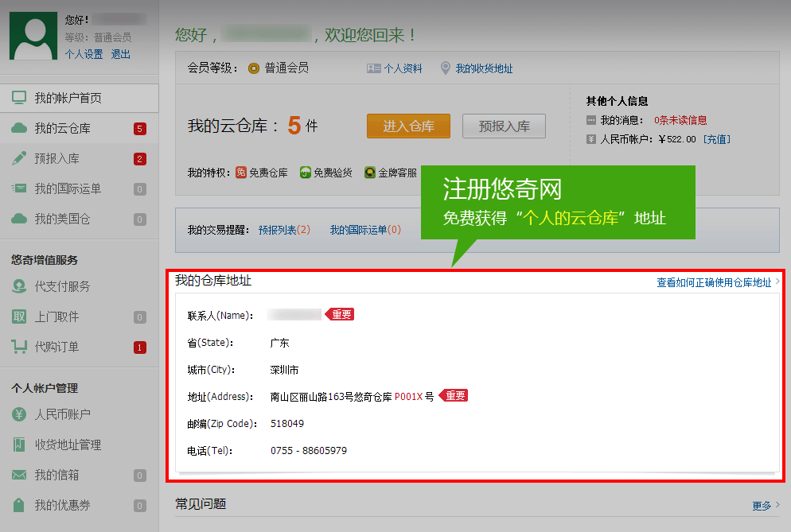Click the yen icon beside 人民币账户
This screenshot has width=791, height=532.
click(x=19, y=414)
